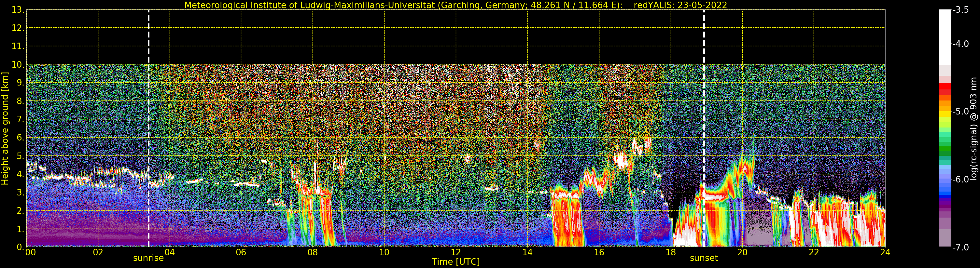The image size is (980, 268).
Task: Click the '24' tick on the time axis
Action: click(x=885, y=252)
